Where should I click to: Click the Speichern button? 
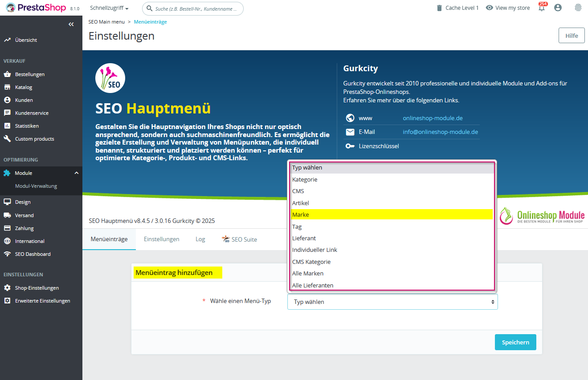pyautogui.click(x=515, y=342)
